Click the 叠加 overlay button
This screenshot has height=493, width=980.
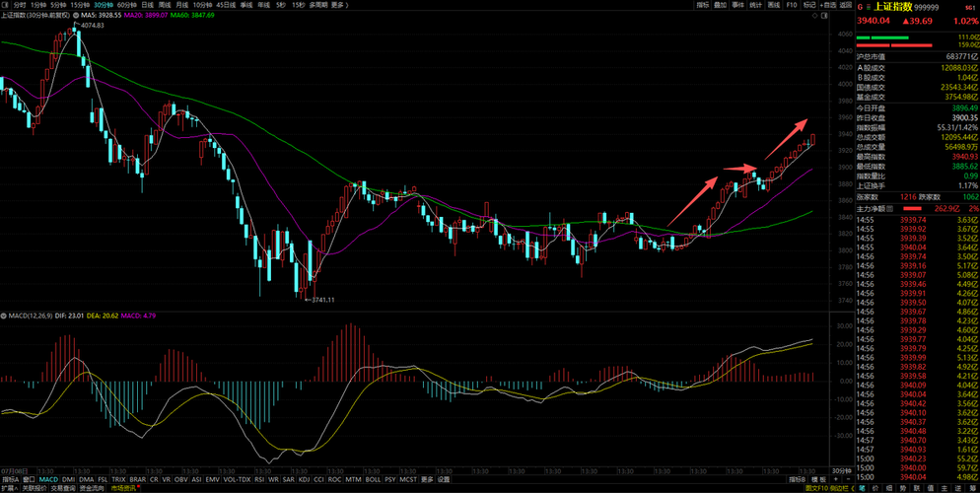721,4
